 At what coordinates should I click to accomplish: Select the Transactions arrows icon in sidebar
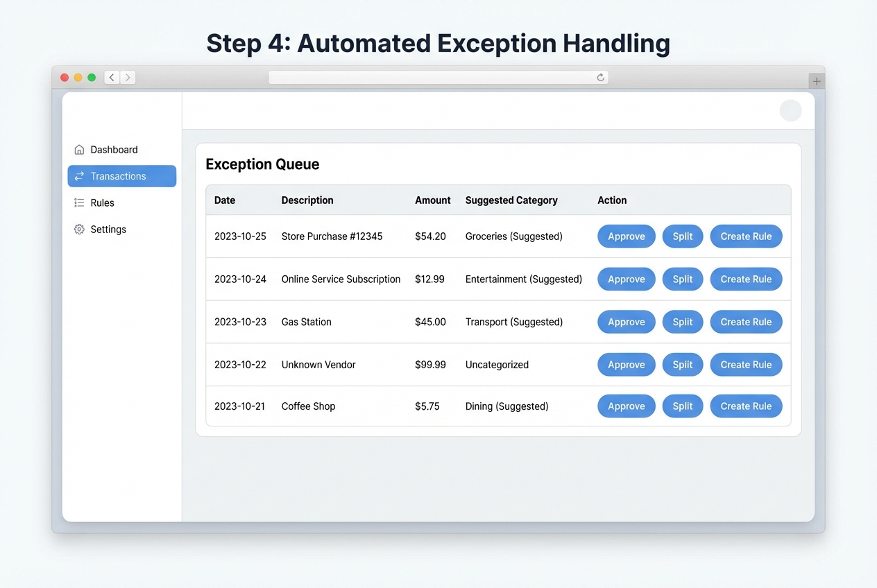coord(78,176)
